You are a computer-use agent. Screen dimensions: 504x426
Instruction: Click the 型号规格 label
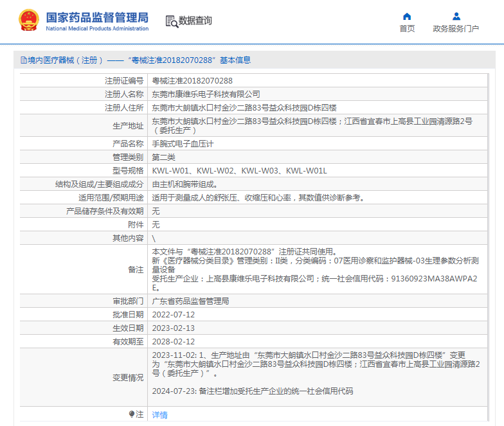point(128,171)
